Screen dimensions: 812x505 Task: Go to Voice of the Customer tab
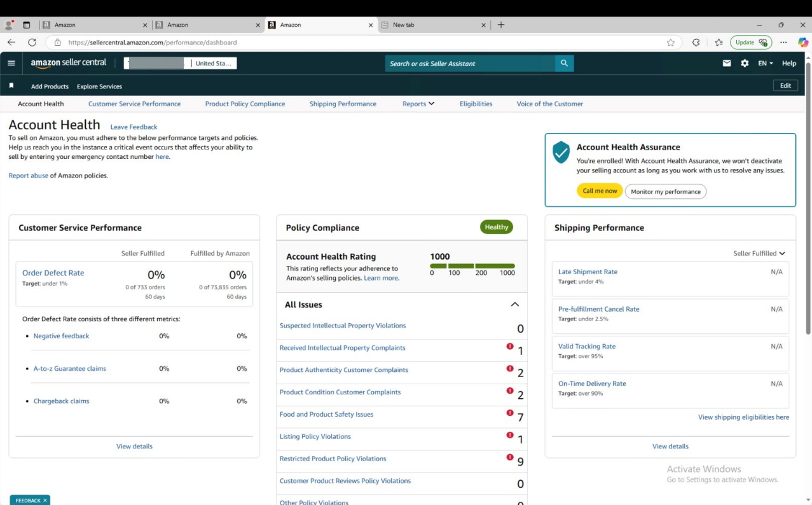pyautogui.click(x=549, y=104)
